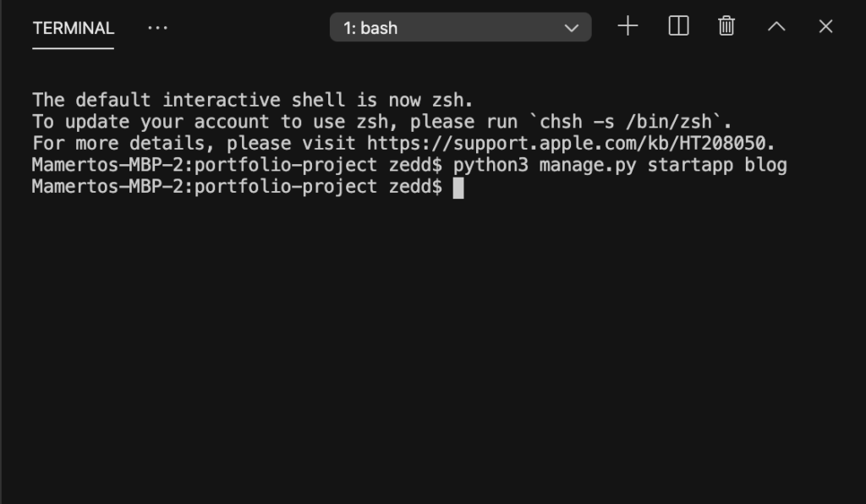Click the word 'blog' ending the command

coord(765,166)
